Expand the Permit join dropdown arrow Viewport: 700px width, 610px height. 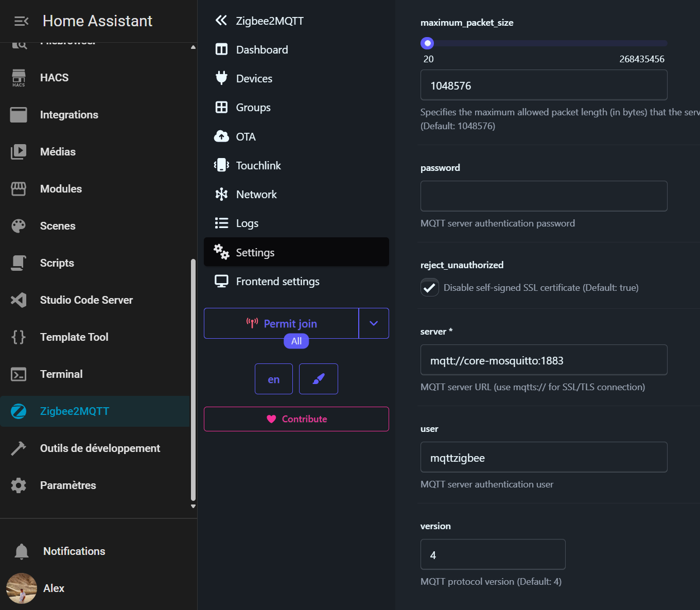(x=374, y=323)
